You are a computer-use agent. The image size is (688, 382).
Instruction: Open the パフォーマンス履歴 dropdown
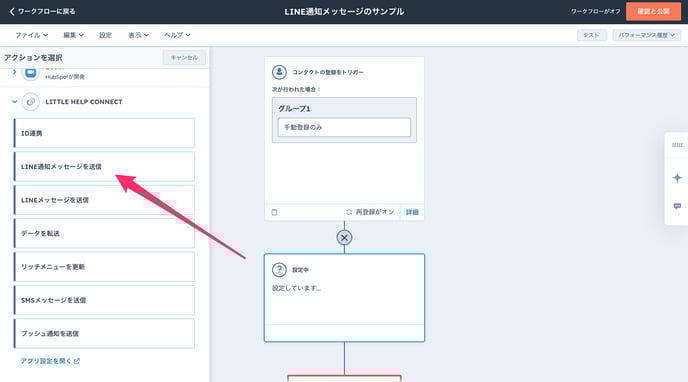646,35
